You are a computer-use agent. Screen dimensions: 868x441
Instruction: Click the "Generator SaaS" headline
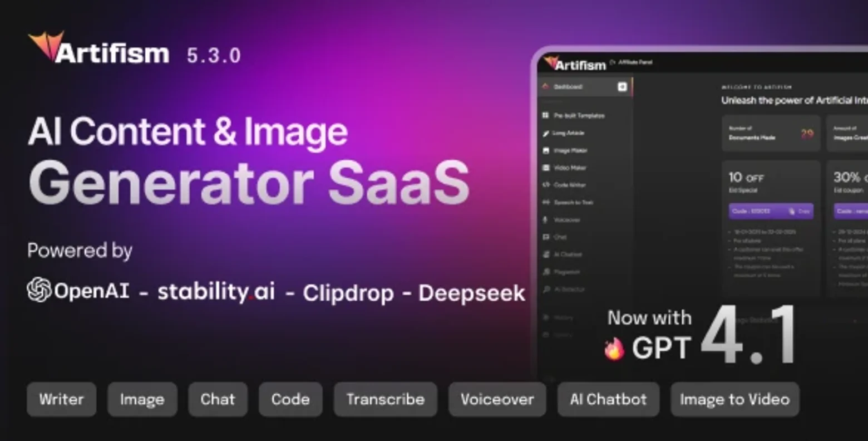click(249, 183)
